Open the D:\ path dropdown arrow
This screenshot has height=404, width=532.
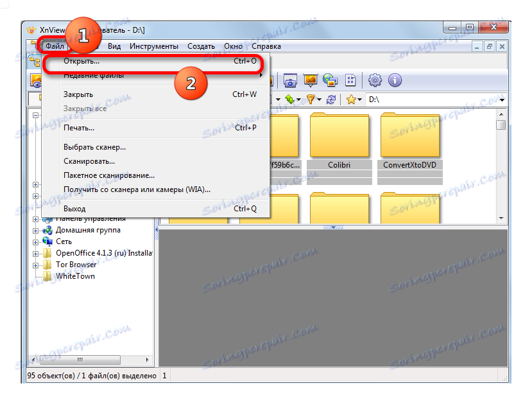[502, 100]
